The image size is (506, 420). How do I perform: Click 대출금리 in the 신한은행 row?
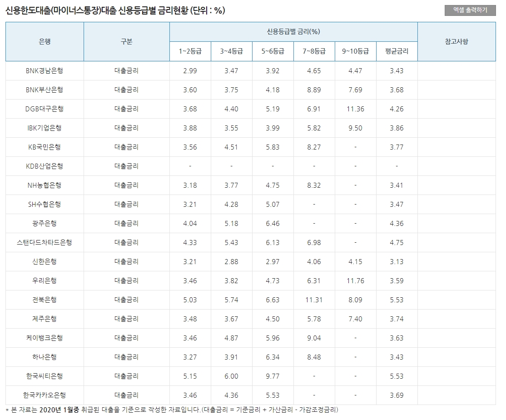click(x=126, y=261)
